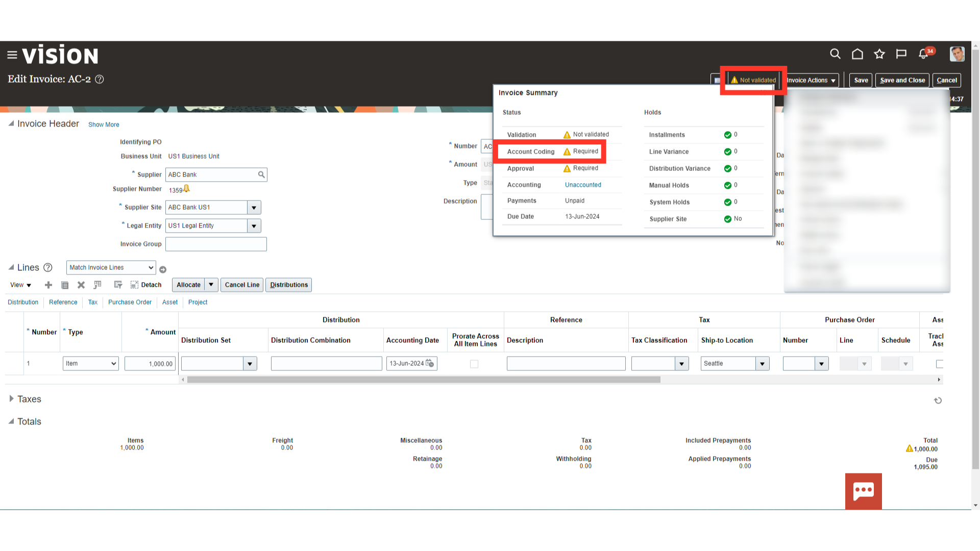Click Distribution Combination input field
This screenshot has height=551, width=980.
click(327, 364)
